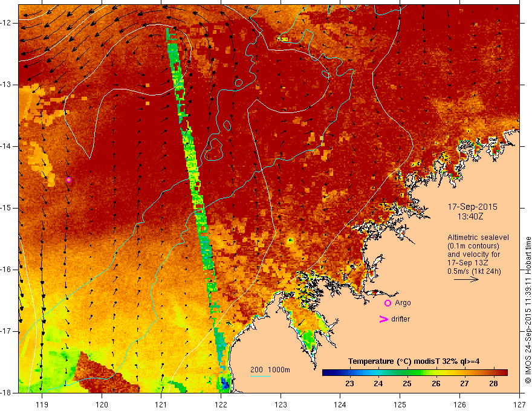Click the colorbar tick label 26
The image size is (532, 411).
point(436,384)
